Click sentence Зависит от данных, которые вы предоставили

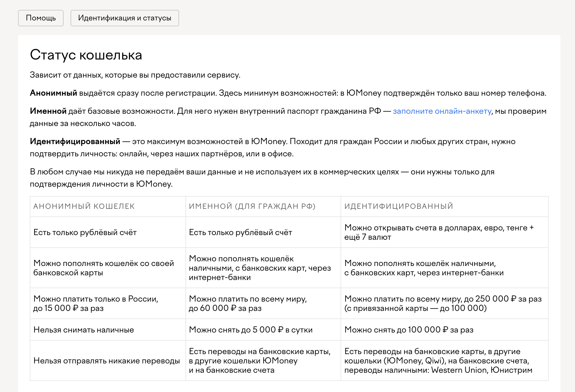pos(135,75)
